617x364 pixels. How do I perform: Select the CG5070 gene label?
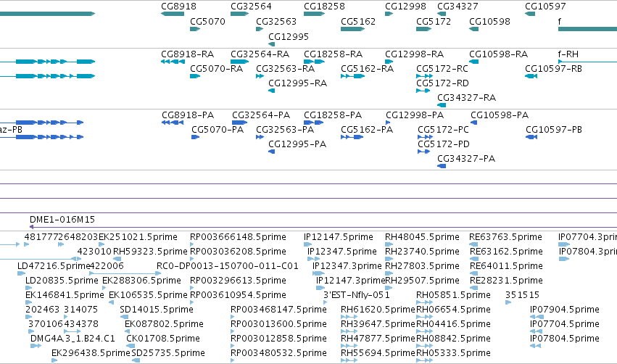(x=208, y=21)
